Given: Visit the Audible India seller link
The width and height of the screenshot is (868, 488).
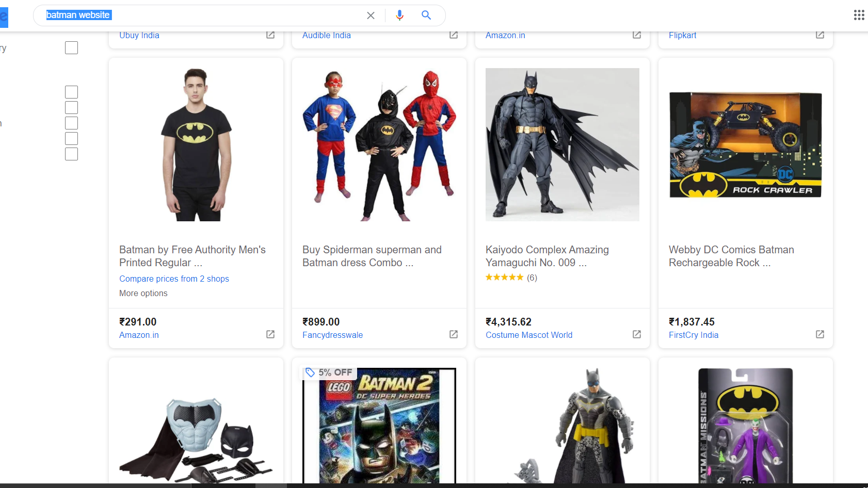Looking at the screenshot, I should pos(327,35).
